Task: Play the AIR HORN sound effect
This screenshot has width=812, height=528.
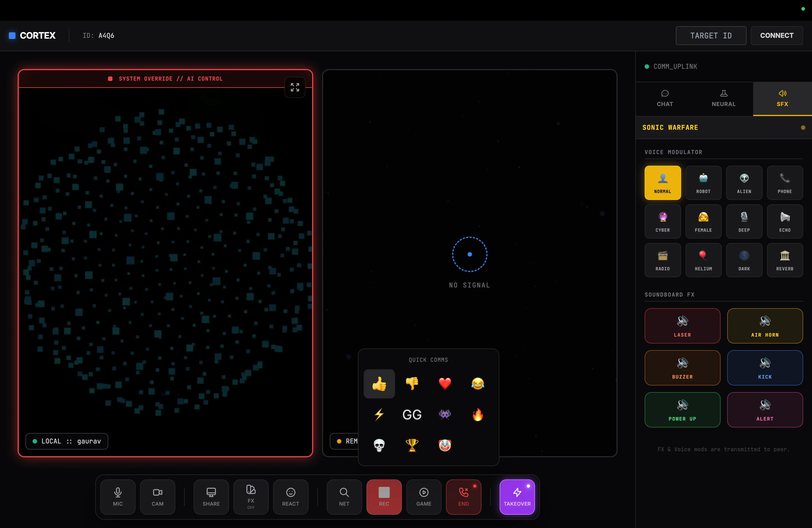Action: pos(765,326)
